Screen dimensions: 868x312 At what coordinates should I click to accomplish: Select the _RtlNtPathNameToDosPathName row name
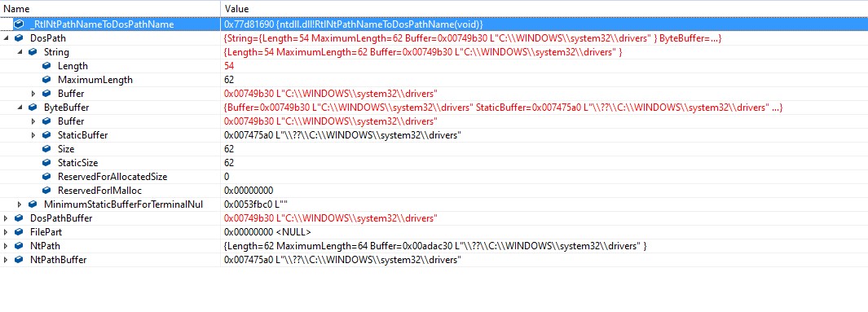coord(102,24)
